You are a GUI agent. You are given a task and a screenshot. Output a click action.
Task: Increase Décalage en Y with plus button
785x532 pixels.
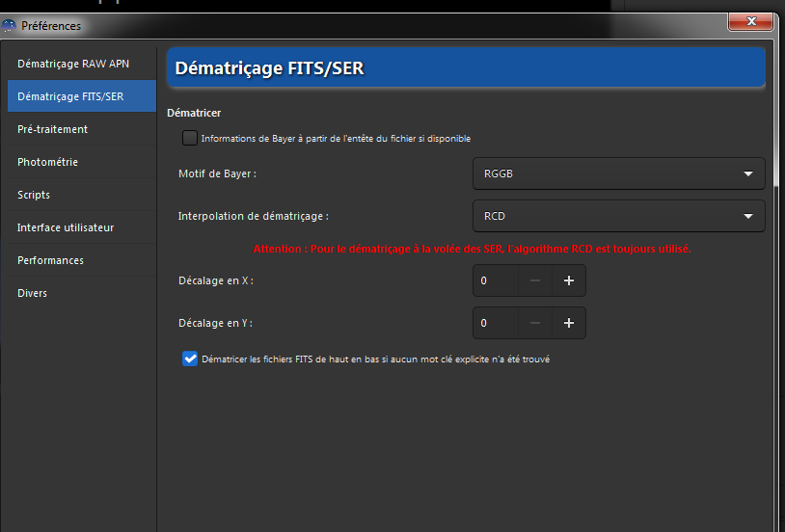[569, 323]
